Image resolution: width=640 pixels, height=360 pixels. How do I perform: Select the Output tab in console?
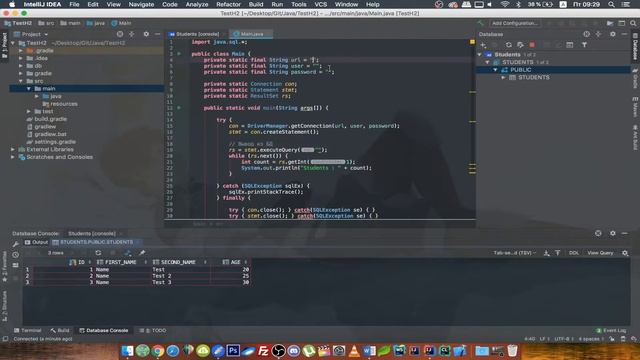(x=36, y=242)
